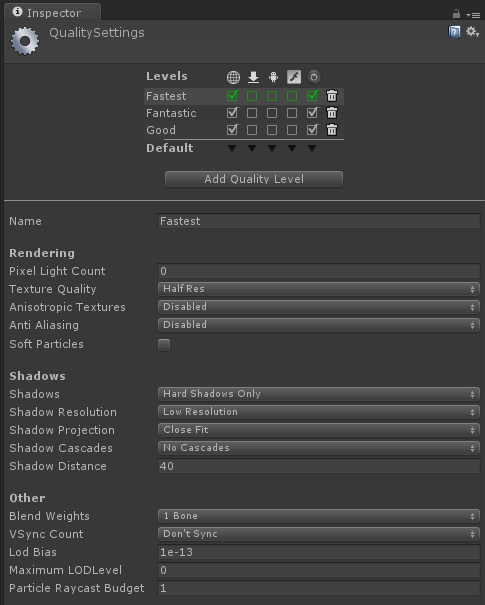Enable the Soft Particles checkbox
Viewport: 485px width, 605px height.
pos(164,345)
